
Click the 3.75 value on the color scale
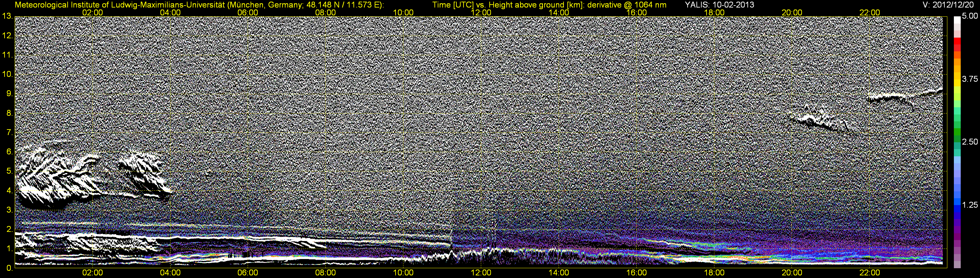[x=970, y=79]
